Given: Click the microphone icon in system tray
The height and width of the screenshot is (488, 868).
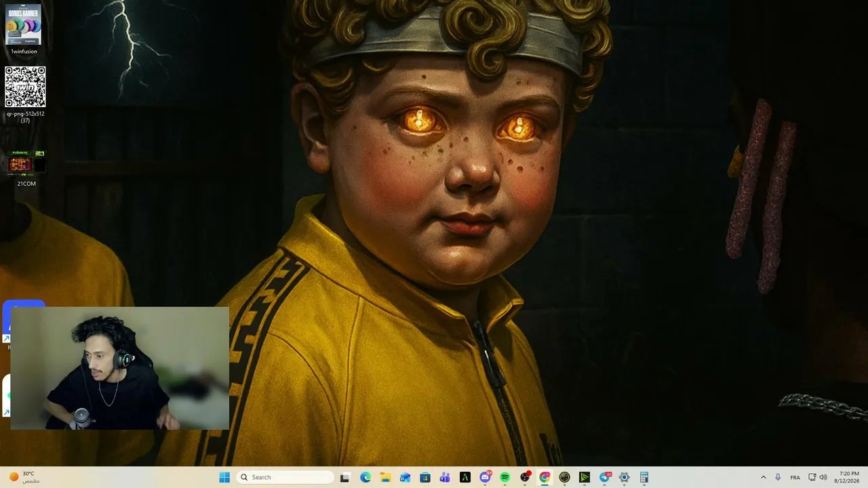Looking at the screenshot, I should coord(778,477).
